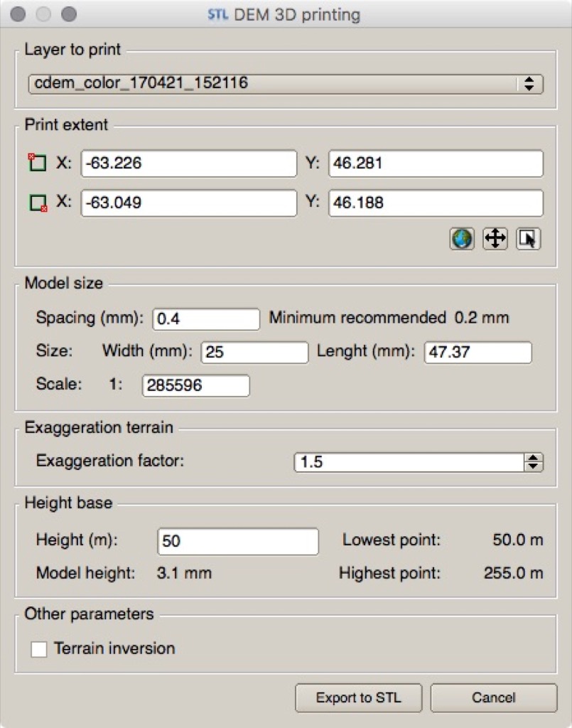This screenshot has width=572, height=728.
Task: Click the Export to STL button
Action: [359, 697]
